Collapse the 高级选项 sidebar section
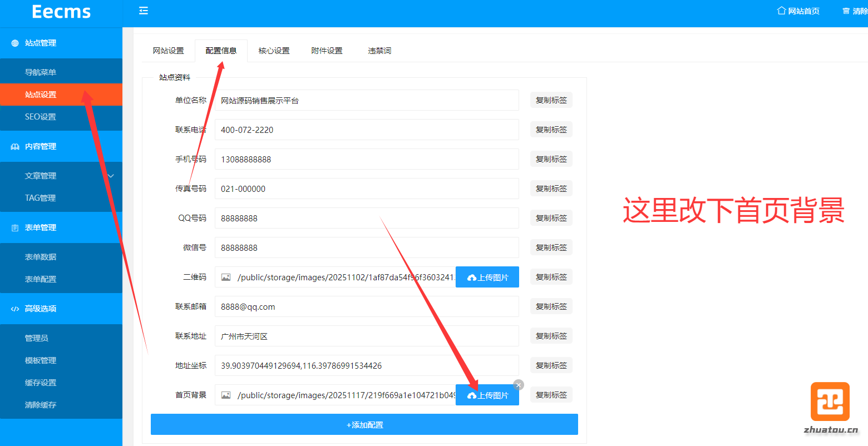The image size is (868, 446). click(41, 309)
